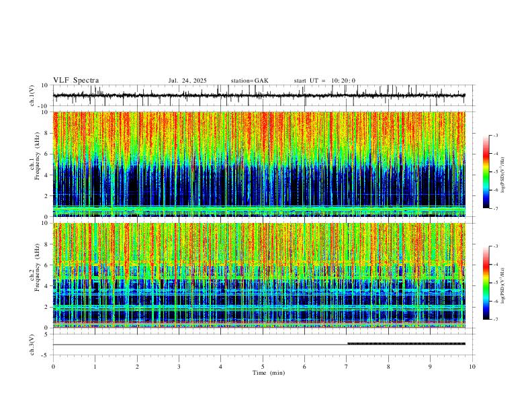532x411 pixels.
Task: Click the "9" minute tick label on the Time axis
Action: (x=430, y=367)
